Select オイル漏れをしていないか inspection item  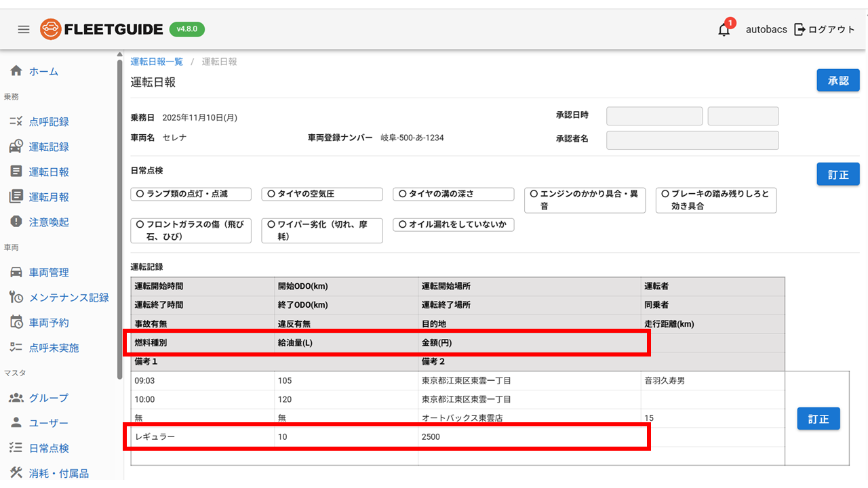click(453, 224)
